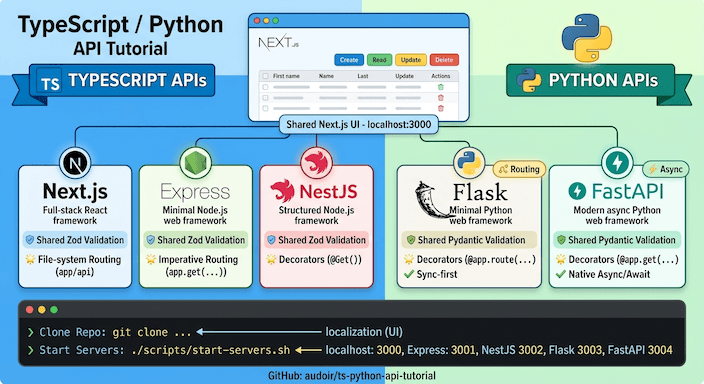Click the Routing badge on the Flask card

[519, 169]
